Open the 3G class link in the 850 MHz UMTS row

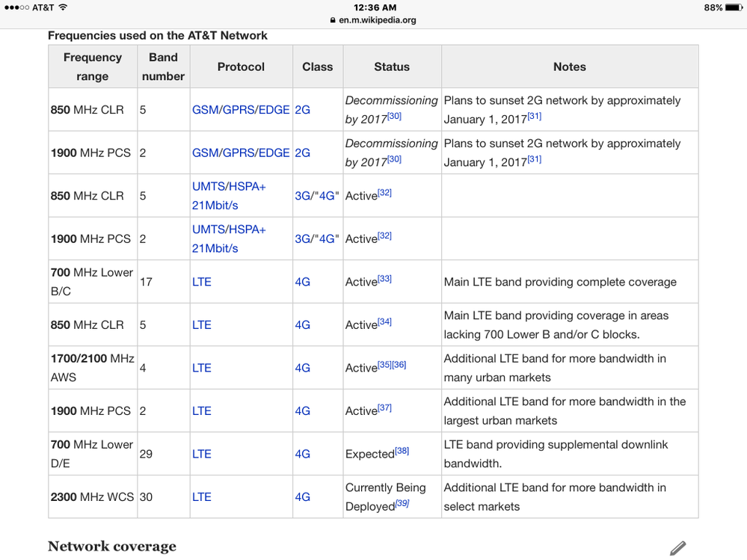[303, 196]
